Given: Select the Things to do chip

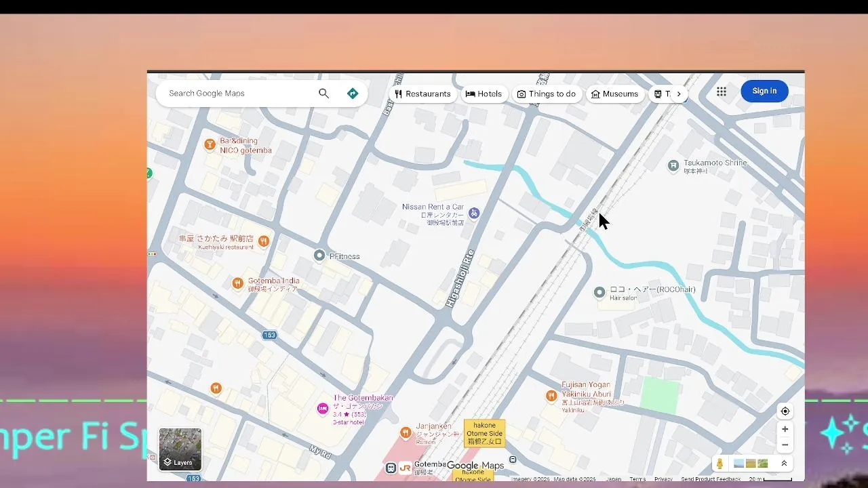Looking at the screenshot, I should 547,94.
